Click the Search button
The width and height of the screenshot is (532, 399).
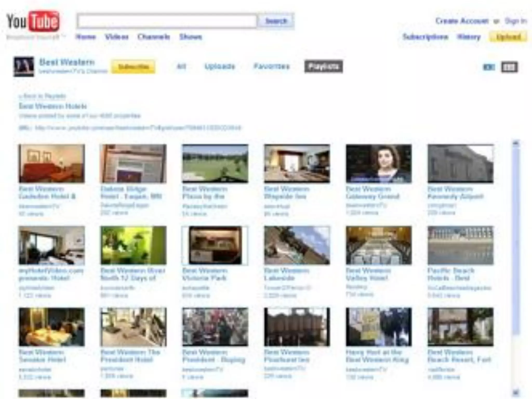tap(276, 21)
